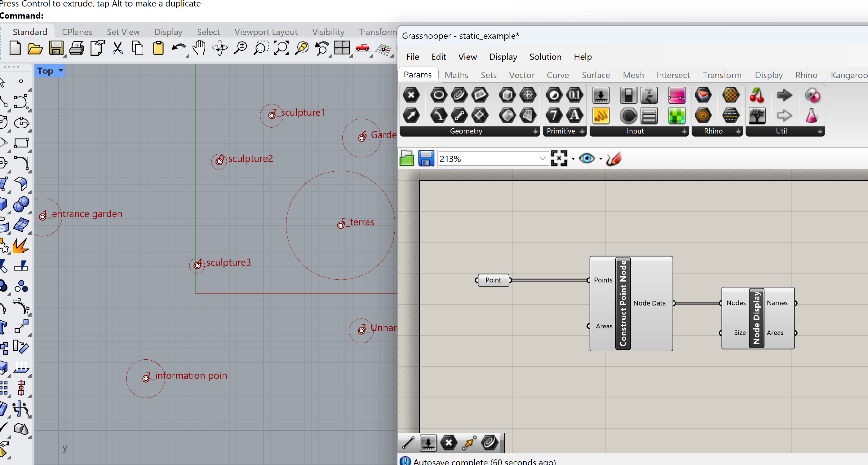
Task: Click the Grasshopper sketch pen icon
Action: click(x=613, y=159)
